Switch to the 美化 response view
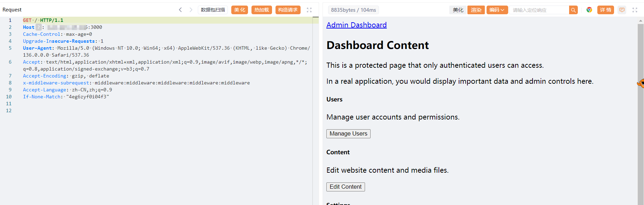Image resolution: width=644 pixels, height=205 pixels. tap(458, 10)
